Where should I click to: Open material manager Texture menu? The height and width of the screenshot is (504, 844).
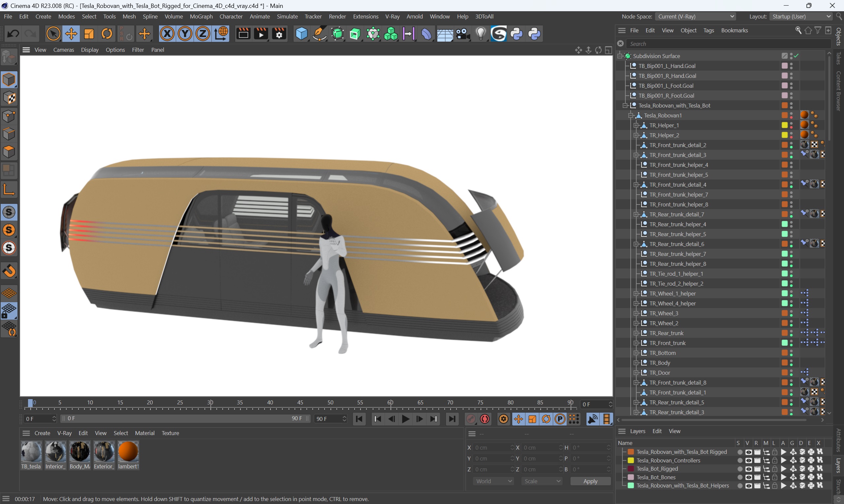point(170,433)
